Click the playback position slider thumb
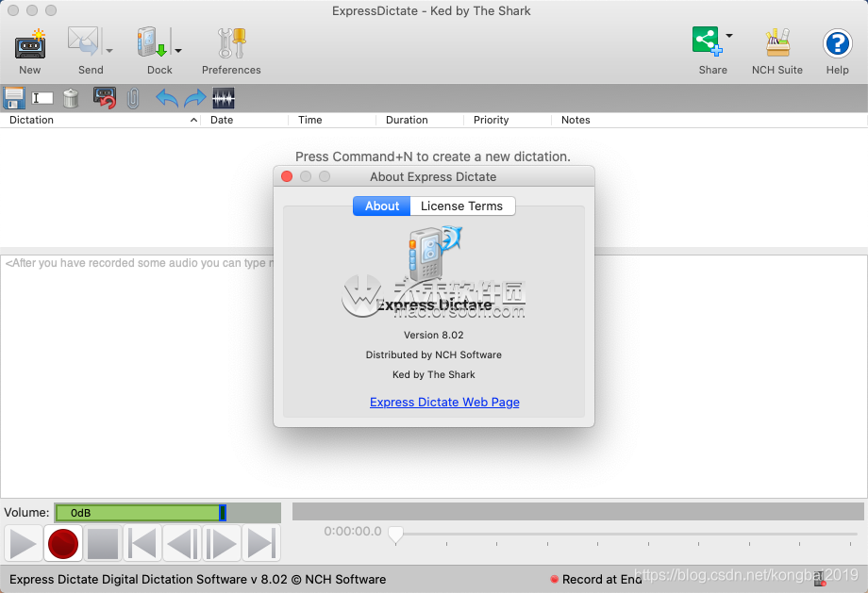Viewport: 868px width, 593px height. click(396, 535)
